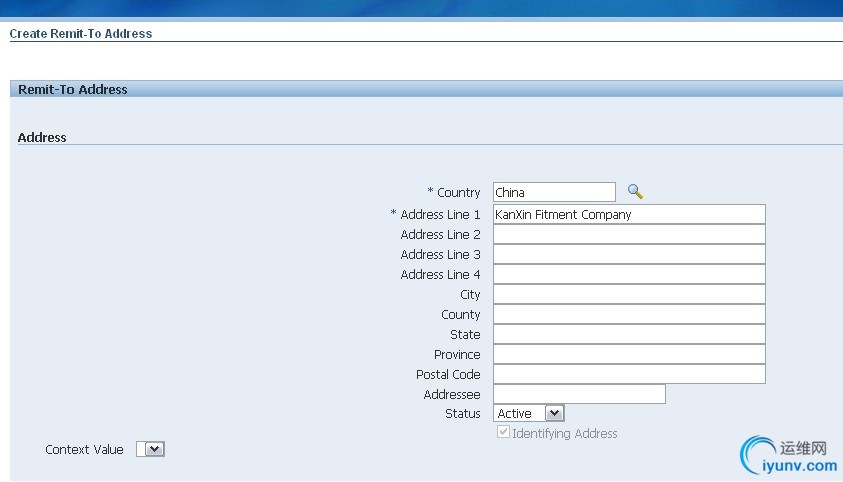Focus the County input field
This screenshot has height=482, width=843.
629,314
